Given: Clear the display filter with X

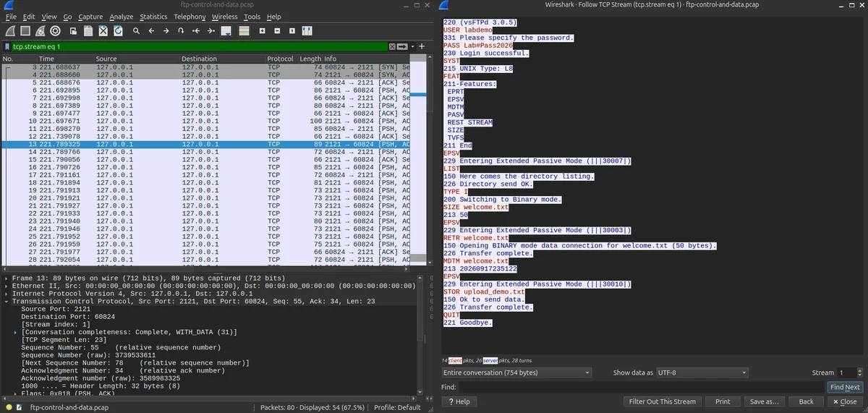Looking at the screenshot, I should 392,46.
